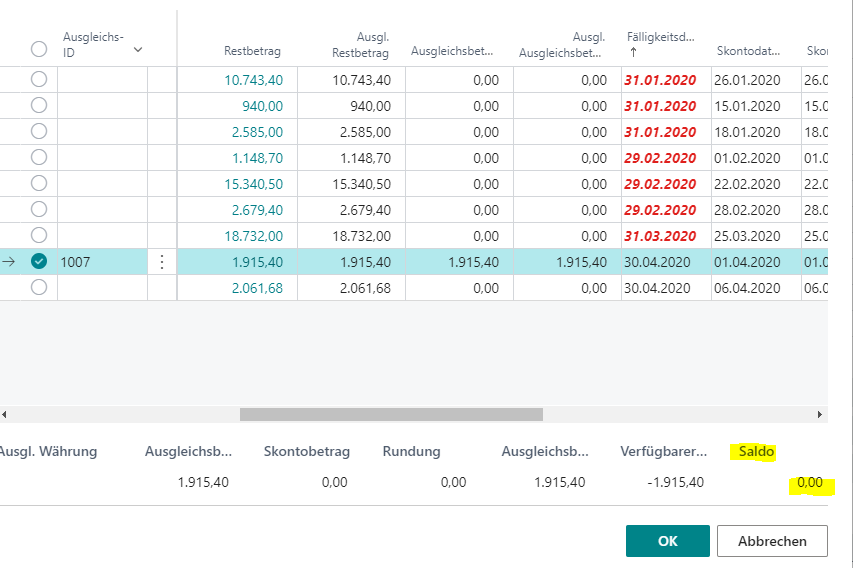Select the row with Restbetrag 2.061,68
The height and width of the screenshot is (568, 853).
point(39,288)
